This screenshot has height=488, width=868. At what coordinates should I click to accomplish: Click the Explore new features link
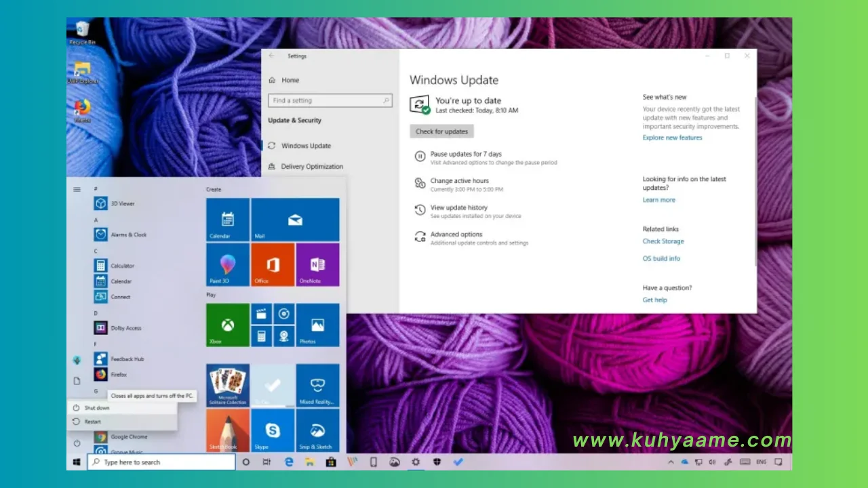click(x=672, y=138)
